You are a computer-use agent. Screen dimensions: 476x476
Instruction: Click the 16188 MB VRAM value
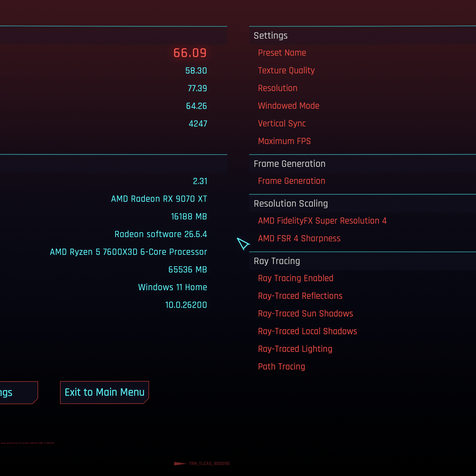coord(189,217)
